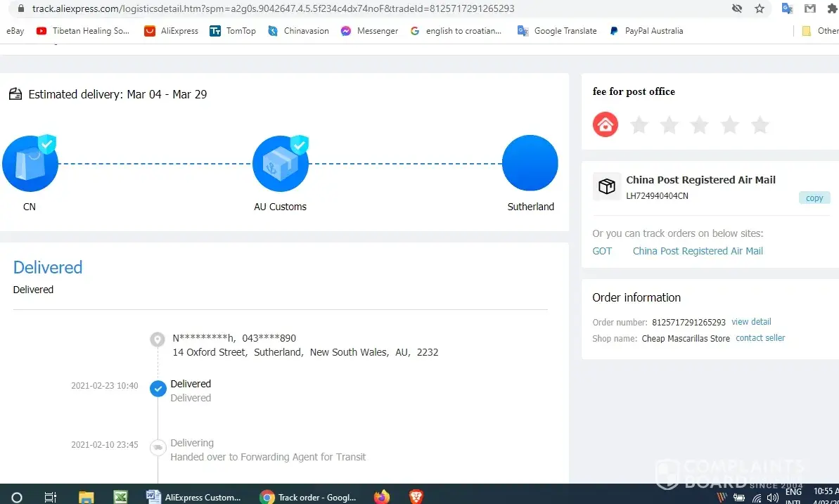Click the CN shopping bag stage icon
The width and height of the screenshot is (839, 504).
30,163
